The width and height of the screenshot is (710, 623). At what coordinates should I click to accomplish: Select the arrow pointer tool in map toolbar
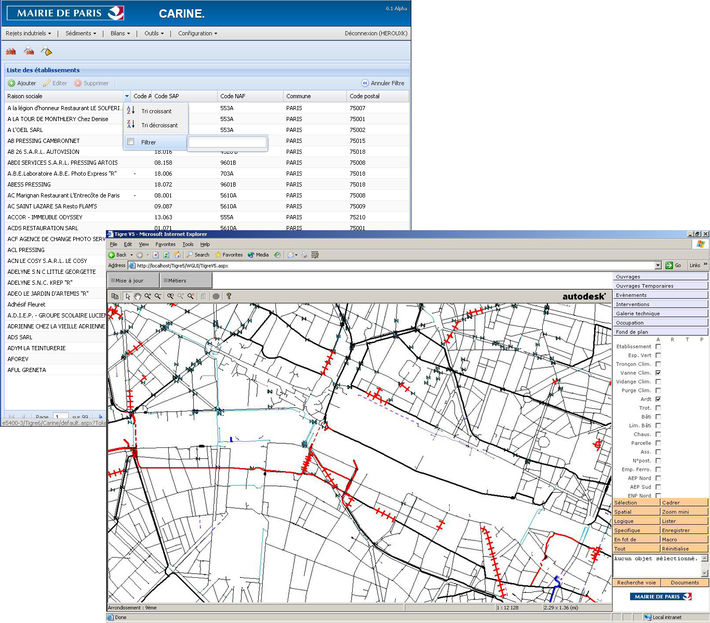[x=128, y=296]
